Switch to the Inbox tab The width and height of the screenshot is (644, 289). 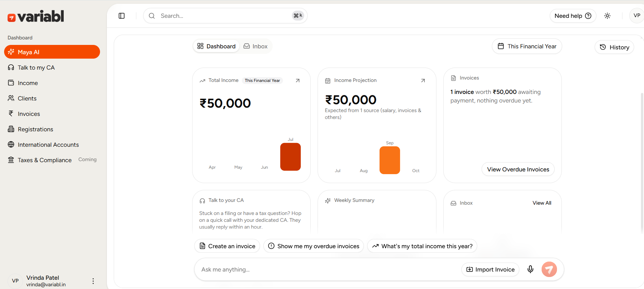click(256, 46)
